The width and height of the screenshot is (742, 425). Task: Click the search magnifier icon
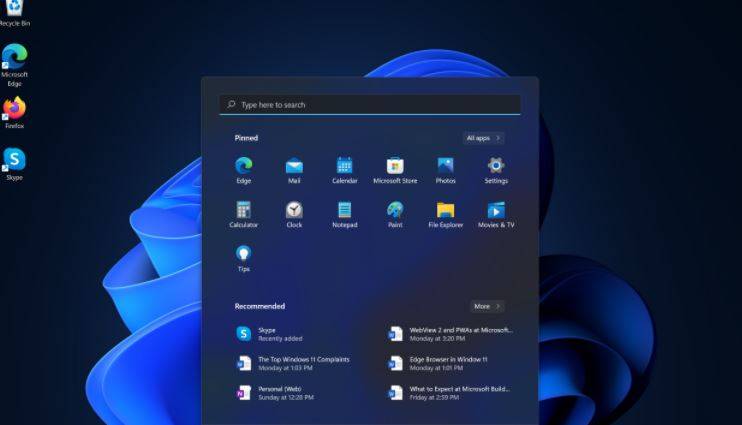231,104
